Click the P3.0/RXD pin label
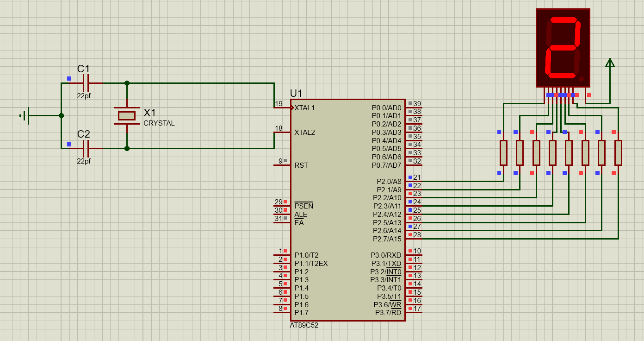Screen dimensions: 644x341 (x=386, y=255)
